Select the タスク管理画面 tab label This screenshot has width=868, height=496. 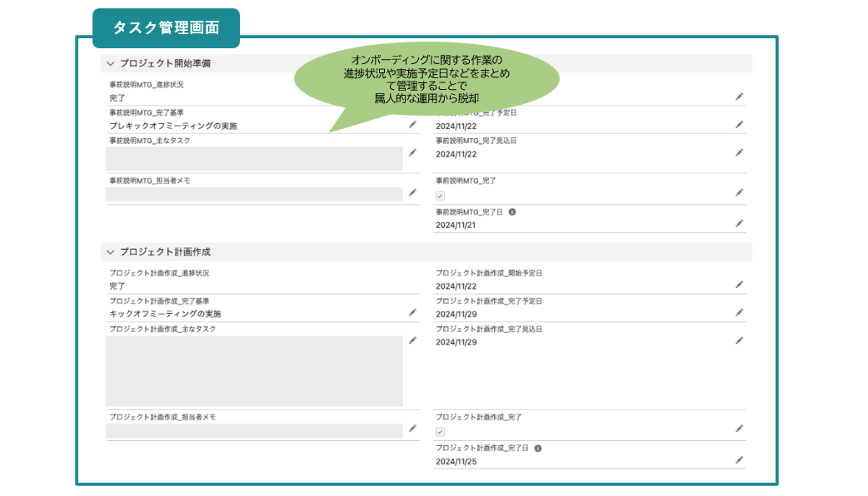(x=166, y=28)
